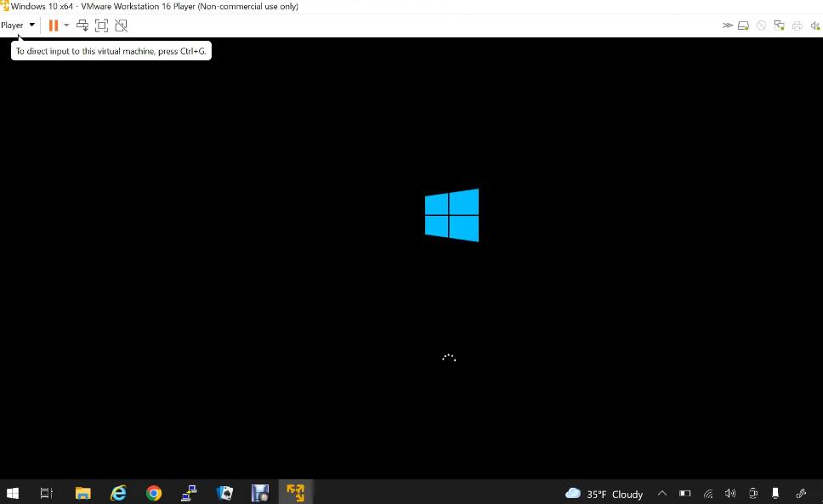823x504 pixels.
Task: Click the pen workspace tray icon
Action: click(x=801, y=494)
